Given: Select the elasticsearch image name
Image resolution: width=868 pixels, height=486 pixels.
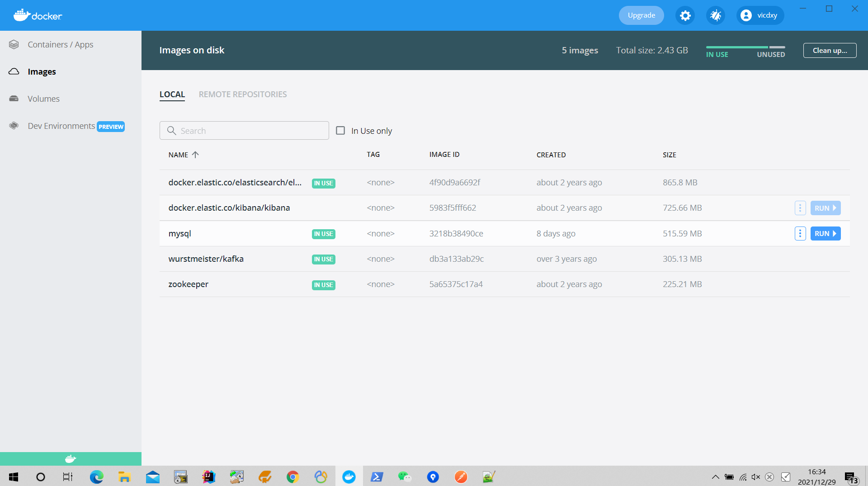Looking at the screenshot, I should pyautogui.click(x=235, y=183).
